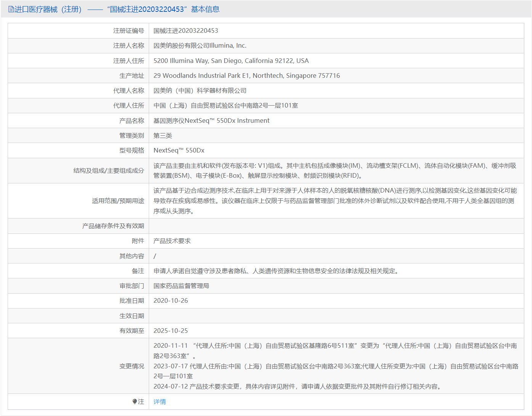Click the bulb icon next to 注 label
The image size is (532, 416).
(x=135, y=402)
